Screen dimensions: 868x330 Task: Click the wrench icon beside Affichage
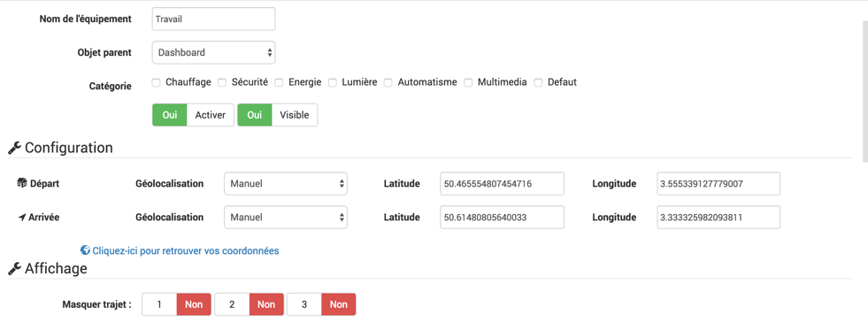pos(14,269)
